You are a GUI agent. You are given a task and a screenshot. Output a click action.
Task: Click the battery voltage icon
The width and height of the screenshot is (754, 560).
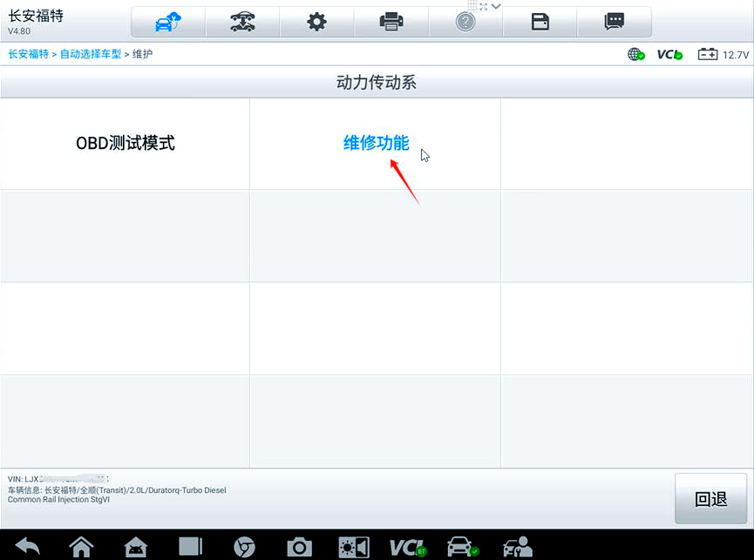[x=707, y=54]
